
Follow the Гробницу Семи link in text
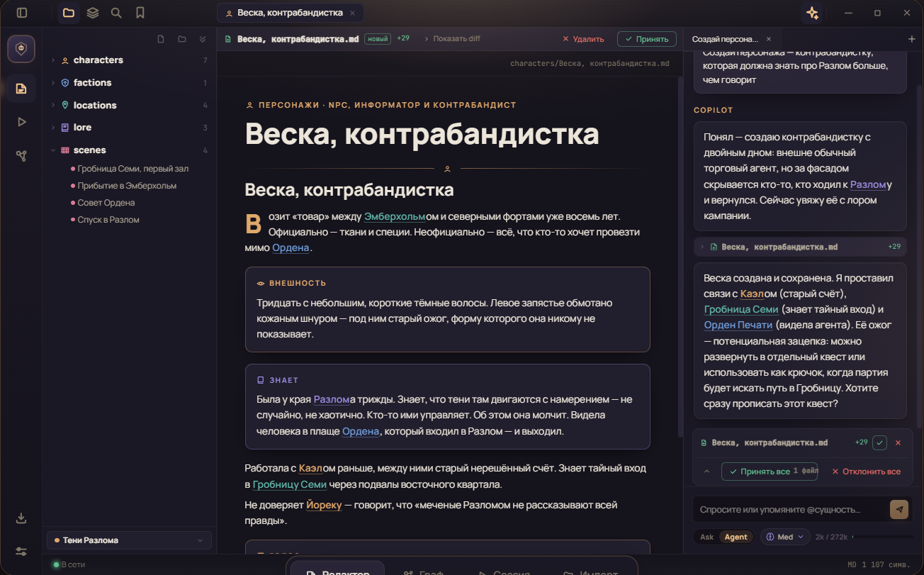pyautogui.click(x=290, y=485)
